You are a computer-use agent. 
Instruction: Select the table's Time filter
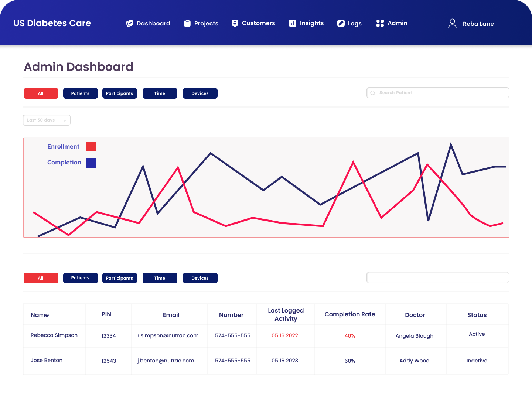(x=160, y=278)
